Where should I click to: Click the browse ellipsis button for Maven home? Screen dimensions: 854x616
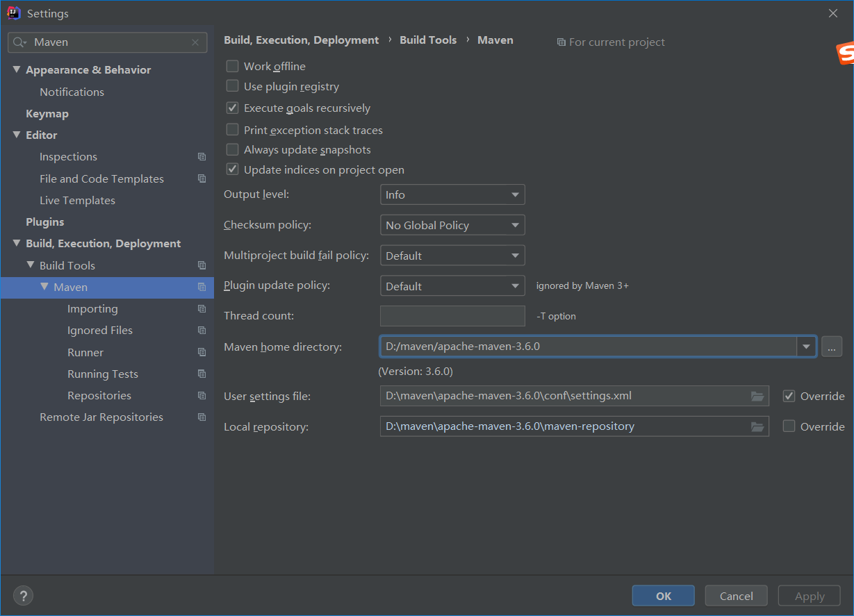[x=832, y=347]
